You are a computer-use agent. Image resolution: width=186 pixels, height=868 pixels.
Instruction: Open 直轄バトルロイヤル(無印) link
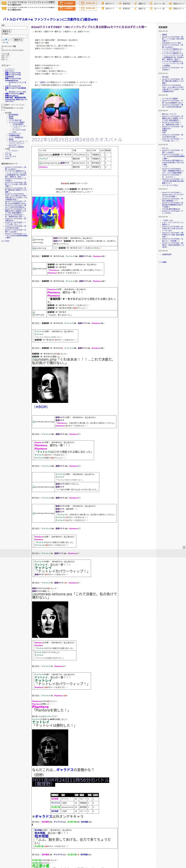(14, 94)
